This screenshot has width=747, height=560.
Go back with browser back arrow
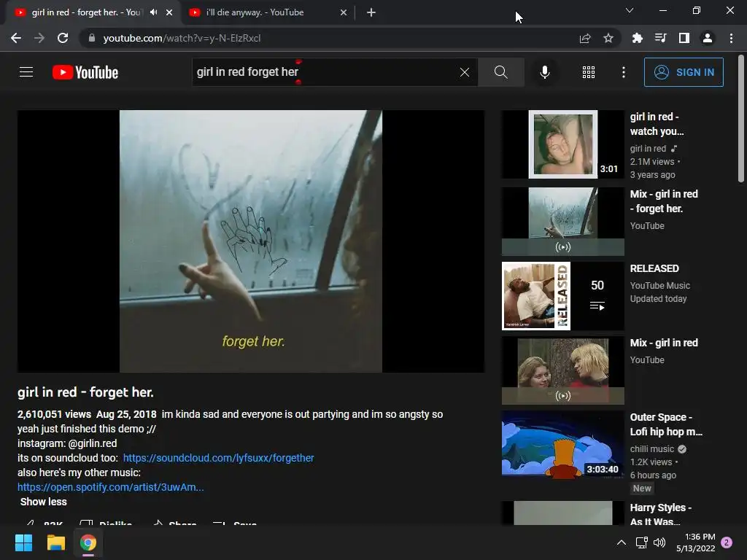[x=16, y=38]
